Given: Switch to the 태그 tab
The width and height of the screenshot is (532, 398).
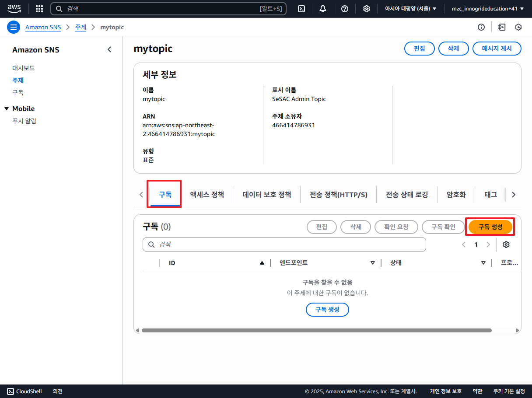Looking at the screenshot, I should pyautogui.click(x=491, y=195).
